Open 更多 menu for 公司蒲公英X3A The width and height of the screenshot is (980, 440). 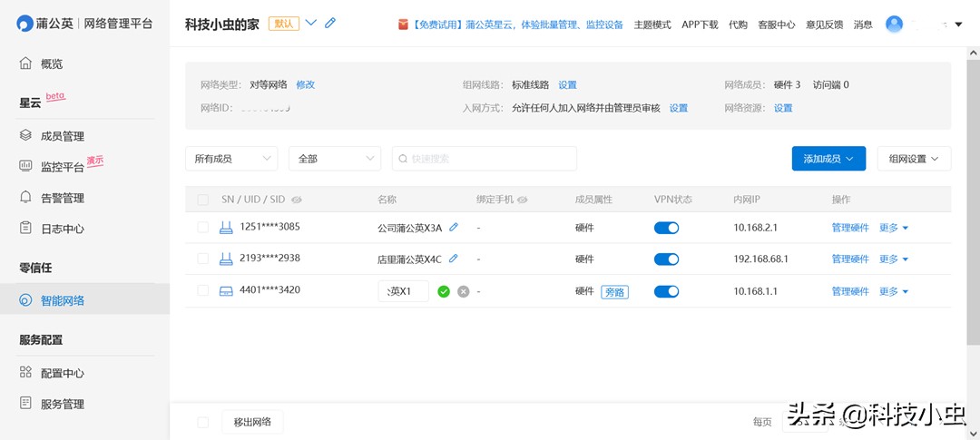894,228
